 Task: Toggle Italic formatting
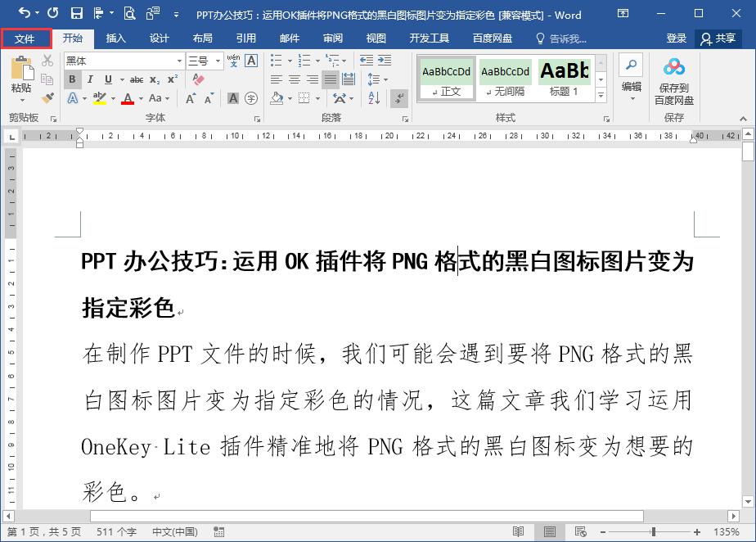pyautogui.click(x=90, y=79)
